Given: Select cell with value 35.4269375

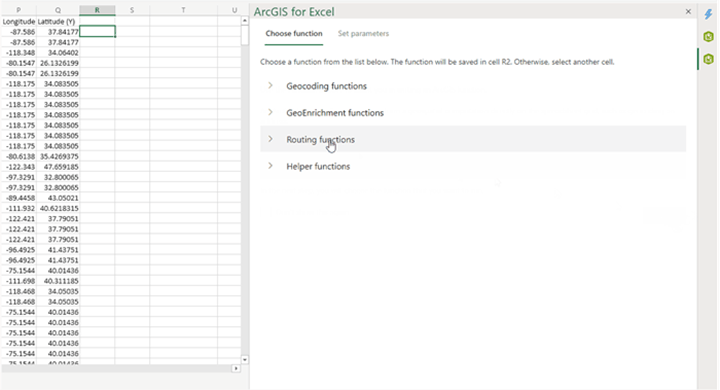Looking at the screenshot, I should click(x=58, y=157).
